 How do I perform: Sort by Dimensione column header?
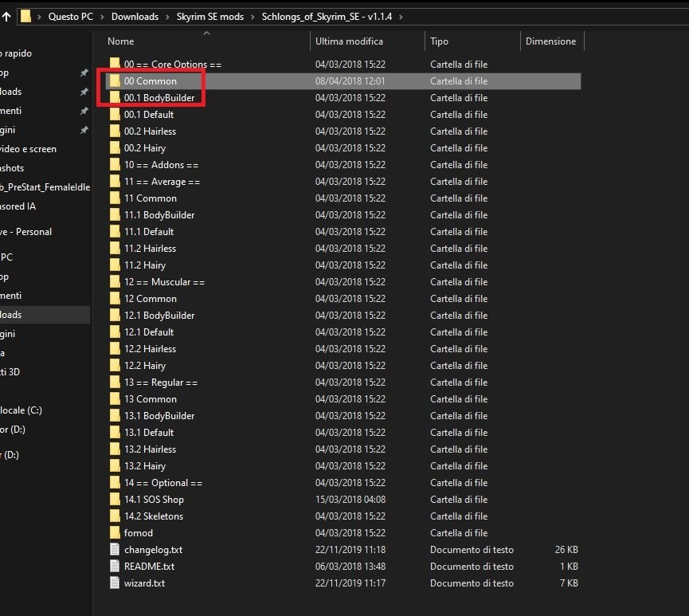click(x=552, y=41)
